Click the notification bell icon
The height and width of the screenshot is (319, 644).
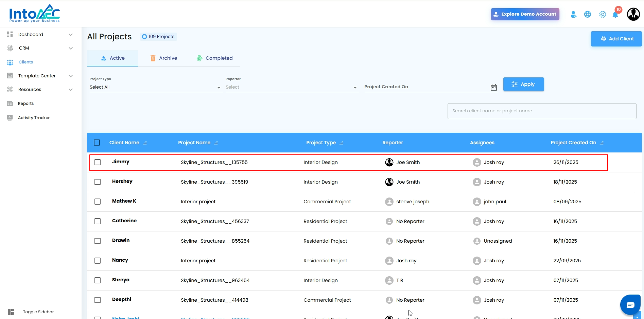pos(615,15)
